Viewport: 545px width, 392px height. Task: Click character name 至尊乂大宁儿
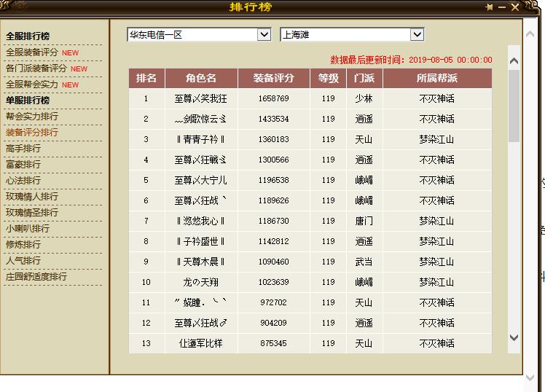200,180
